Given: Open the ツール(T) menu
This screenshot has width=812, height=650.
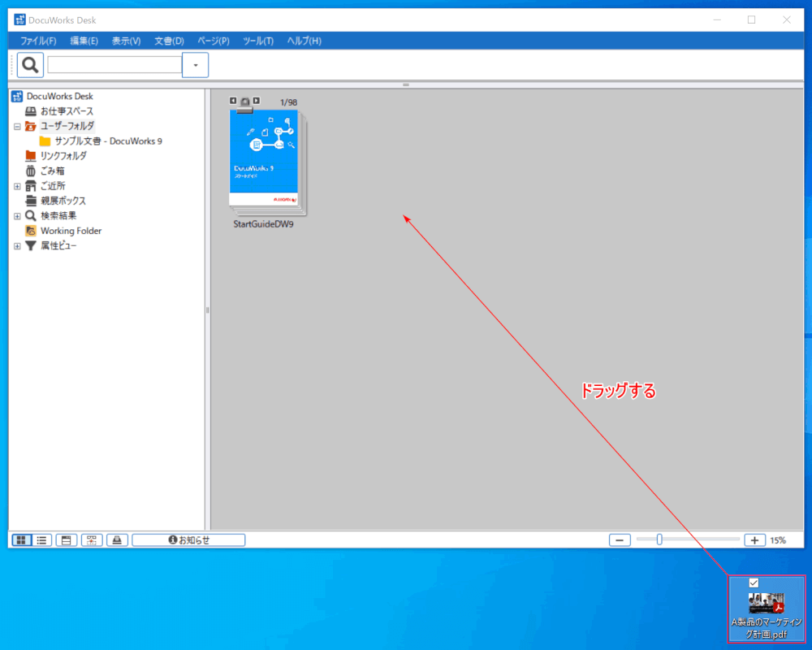Looking at the screenshot, I should point(258,41).
